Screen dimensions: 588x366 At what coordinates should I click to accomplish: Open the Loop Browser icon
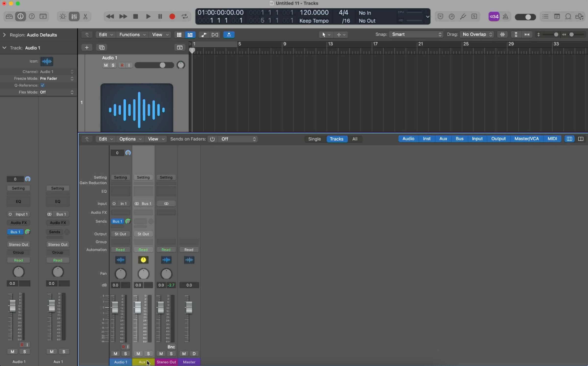pos(568,16)
